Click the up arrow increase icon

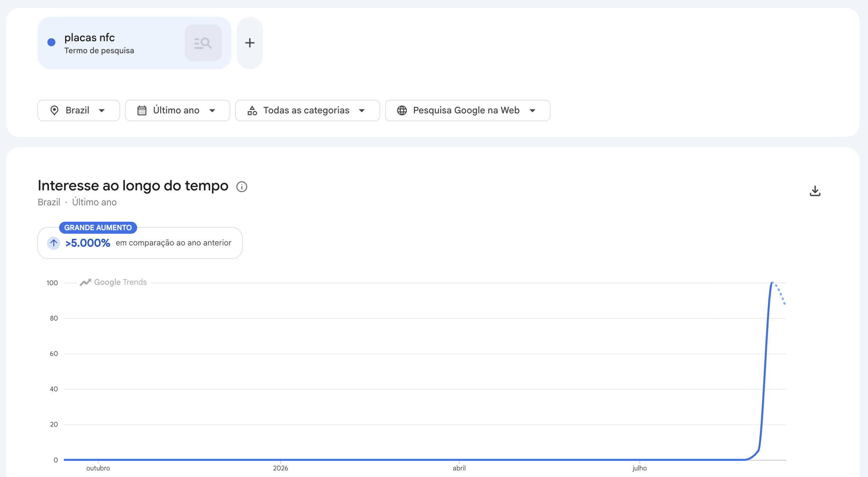point(54,243)
